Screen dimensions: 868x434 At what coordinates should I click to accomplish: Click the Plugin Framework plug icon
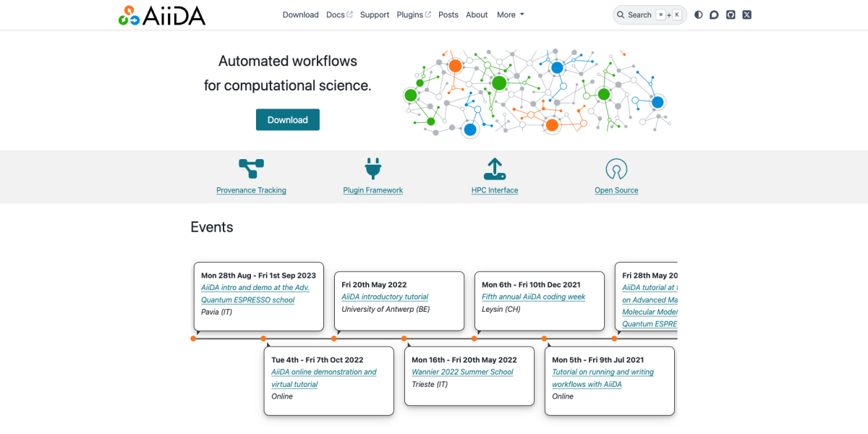pyautogui.click(x=373, y=169)
